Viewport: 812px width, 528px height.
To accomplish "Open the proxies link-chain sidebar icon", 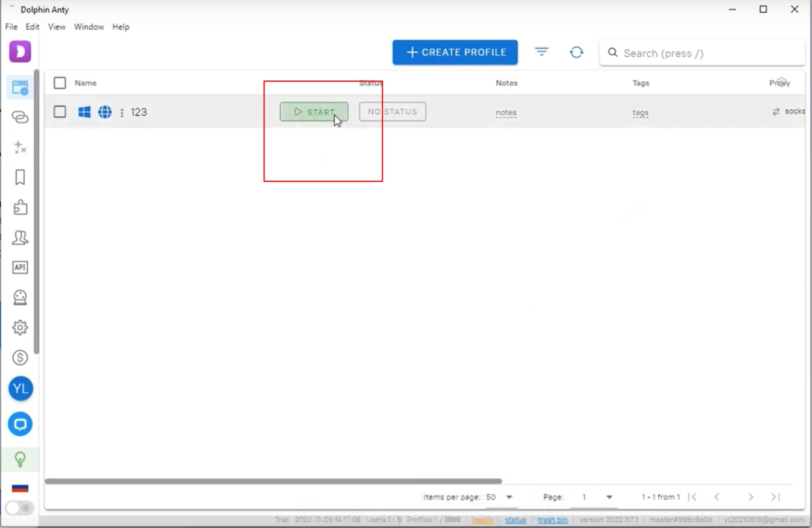I will point(20,117).
